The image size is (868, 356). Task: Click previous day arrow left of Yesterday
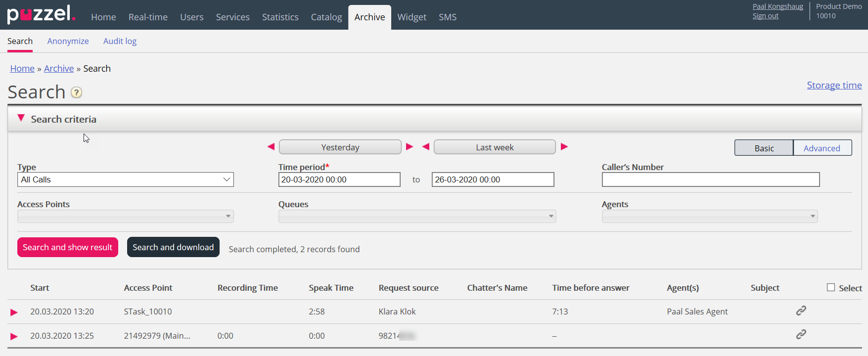pos(271,147)
